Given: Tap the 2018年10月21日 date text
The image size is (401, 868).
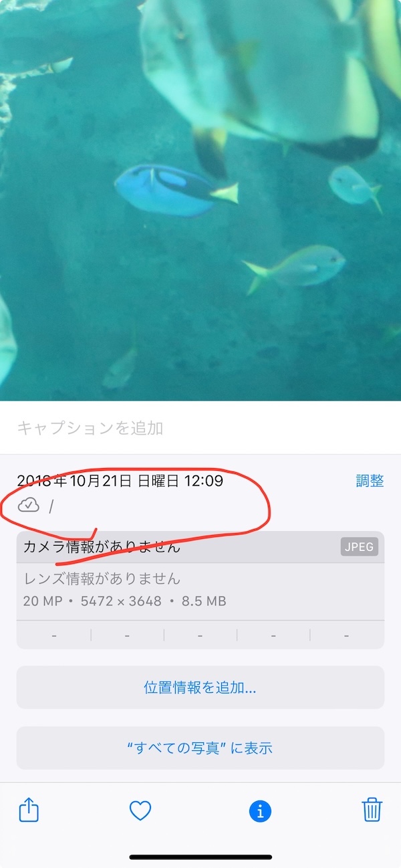Looking at the screenshot, I should (74, 481).
